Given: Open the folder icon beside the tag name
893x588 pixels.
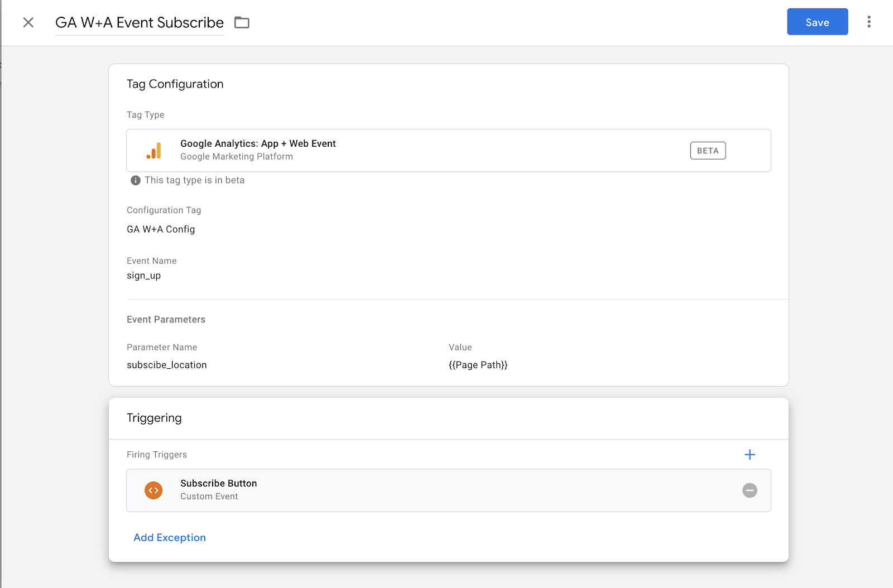Looking at the screenshot, I should (242, 22).
